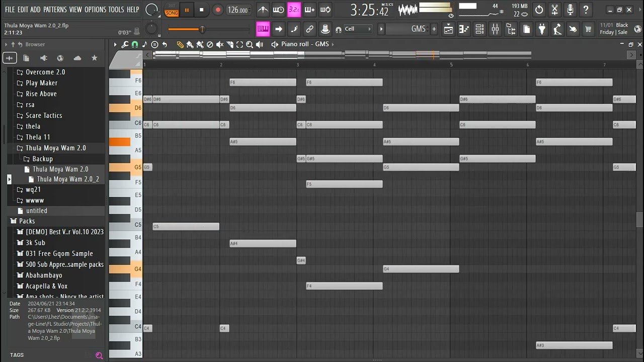Viewport: 644px width, 362px height.
Task: Open Thula Moya Wam 2.0_2 file
Action: 68,179
